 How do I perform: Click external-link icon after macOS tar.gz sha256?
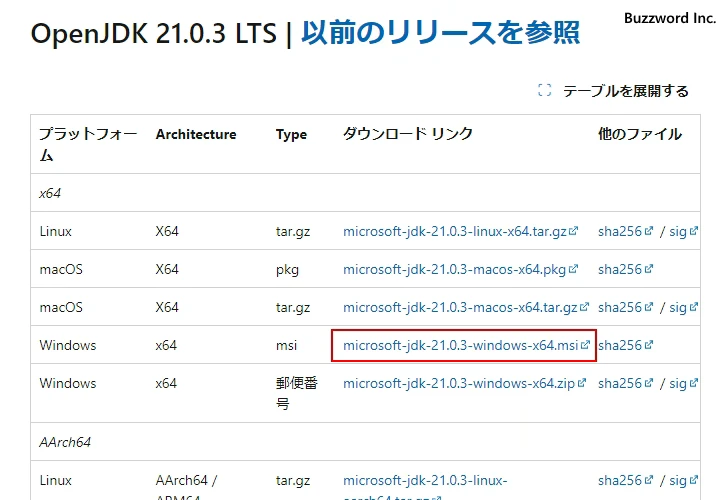(649, 306)
